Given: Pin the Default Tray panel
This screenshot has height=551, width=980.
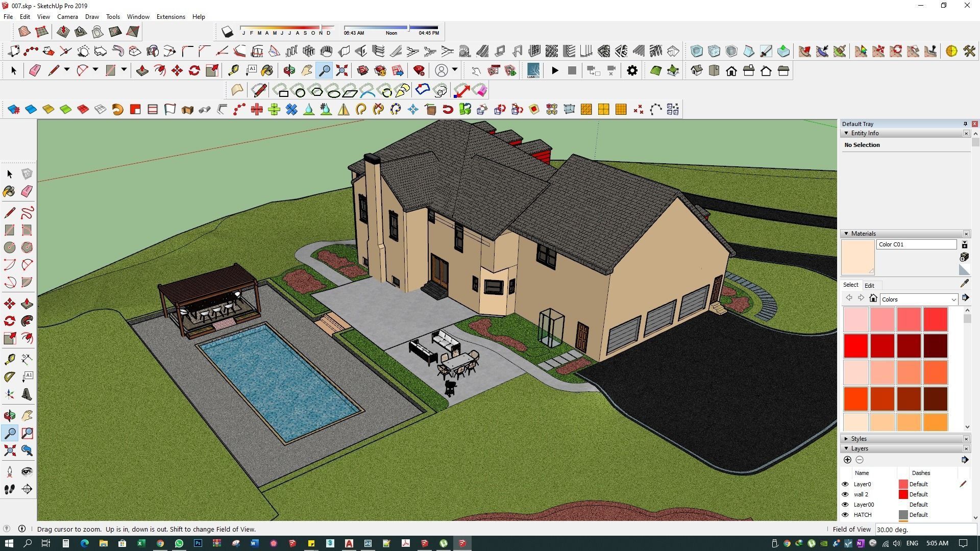Looking at the screenshot, I should (965, 124).
